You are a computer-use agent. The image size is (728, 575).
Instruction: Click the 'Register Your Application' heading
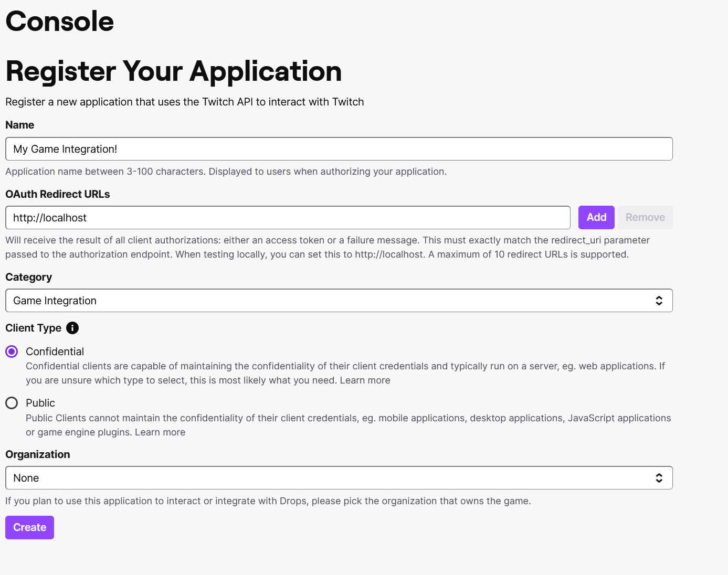click(x=174, y=71)
